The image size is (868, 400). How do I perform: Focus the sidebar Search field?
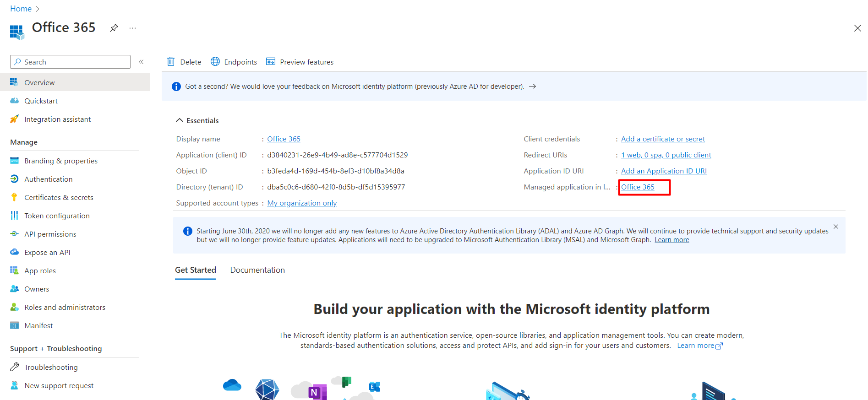pyautogui.click(x=70, y=62)
